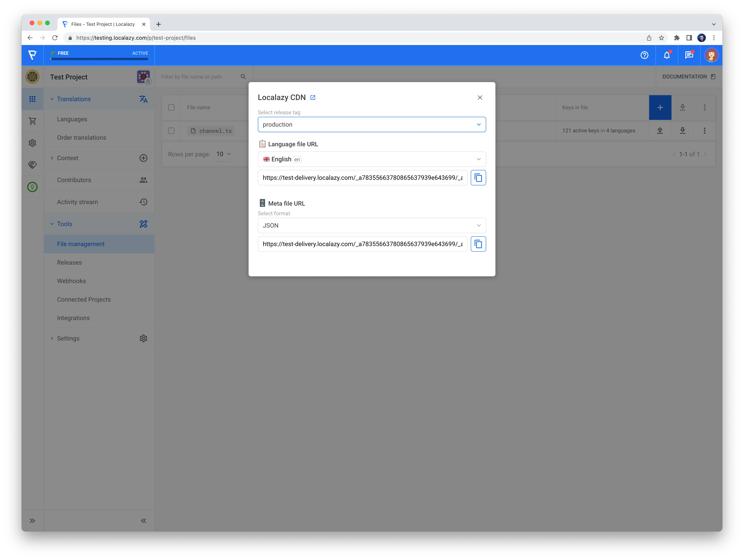
Task: Collapse sidebar with double chevron icon
Action: pos(143,521)
